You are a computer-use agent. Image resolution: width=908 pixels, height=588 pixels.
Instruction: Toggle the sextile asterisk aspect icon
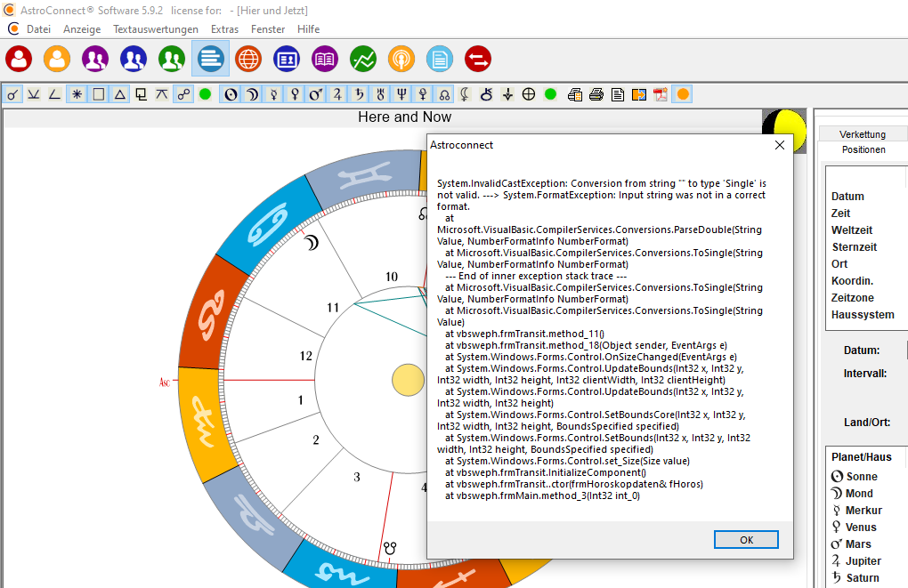[77, 94]
